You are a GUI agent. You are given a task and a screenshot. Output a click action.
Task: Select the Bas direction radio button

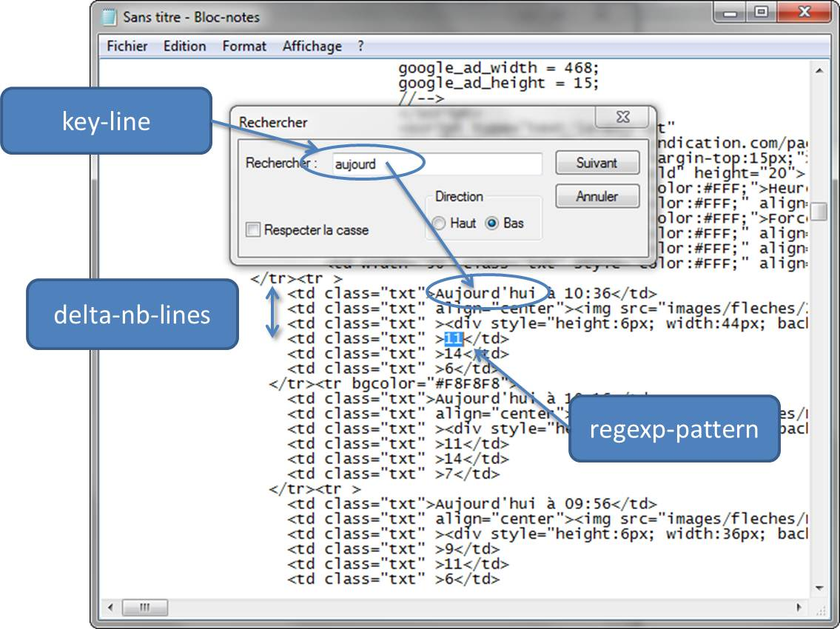tap(492, 223)
